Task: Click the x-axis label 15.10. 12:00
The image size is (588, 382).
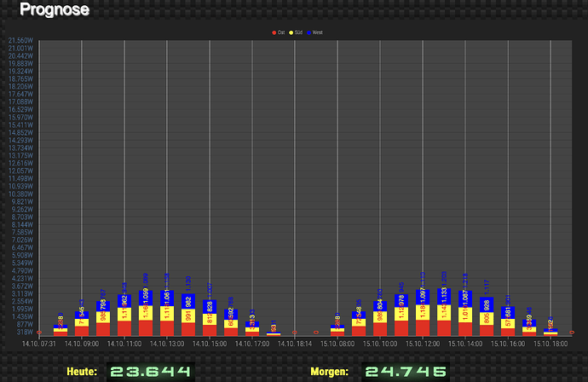Action: click(x=423, y=344)
